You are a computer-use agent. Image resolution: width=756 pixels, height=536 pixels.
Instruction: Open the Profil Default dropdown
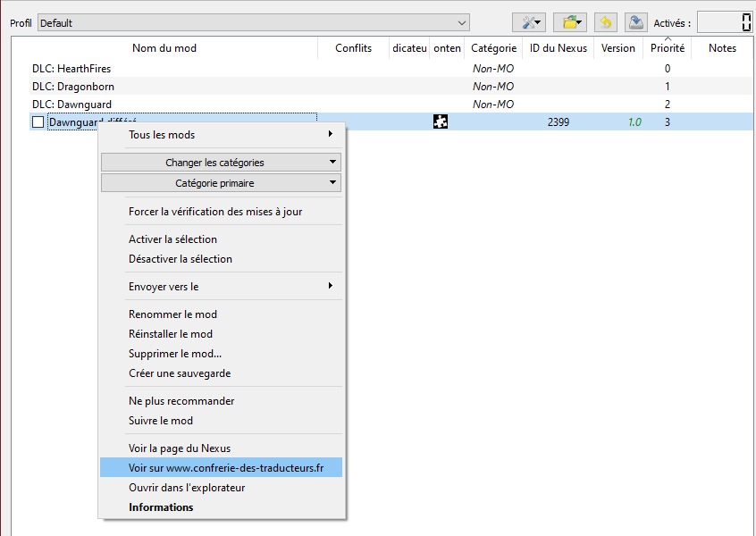[254, 22]
